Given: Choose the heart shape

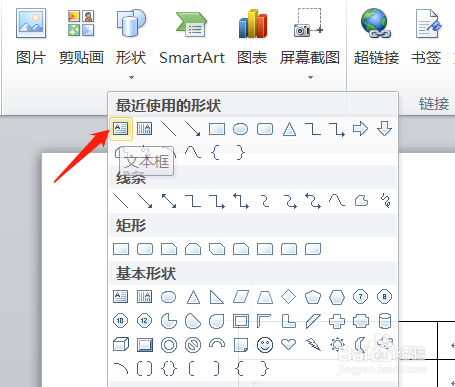Looking at the screenshot, I should point(289,345).
